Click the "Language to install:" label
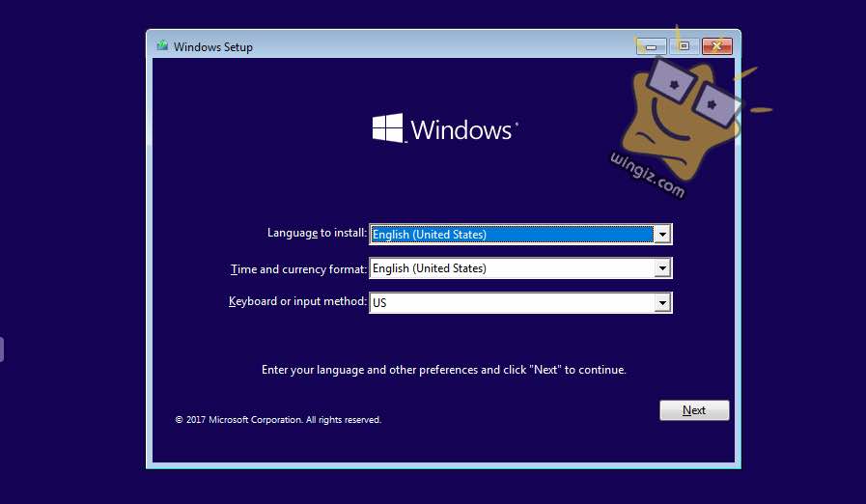This screenshot has width=866, height=504. [317, 233]
